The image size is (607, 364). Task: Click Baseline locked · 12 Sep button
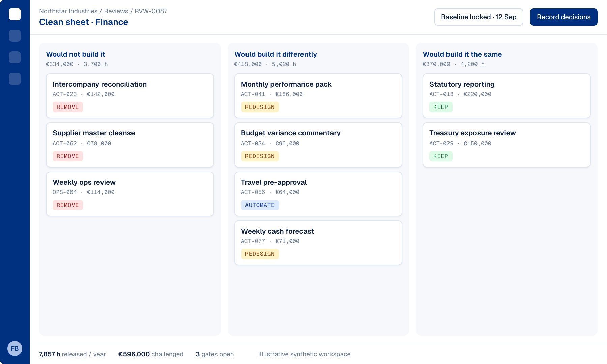[x=479, y=17]
